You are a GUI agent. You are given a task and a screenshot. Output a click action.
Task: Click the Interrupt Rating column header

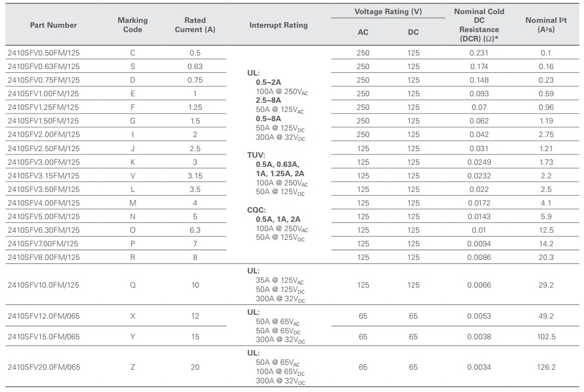(278, 25)
